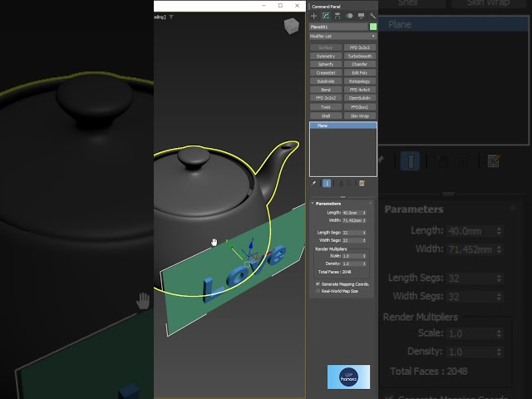532x399 pixels.
Task: Click the Plane001 green color swatch
Action: [x=373, y=27]
